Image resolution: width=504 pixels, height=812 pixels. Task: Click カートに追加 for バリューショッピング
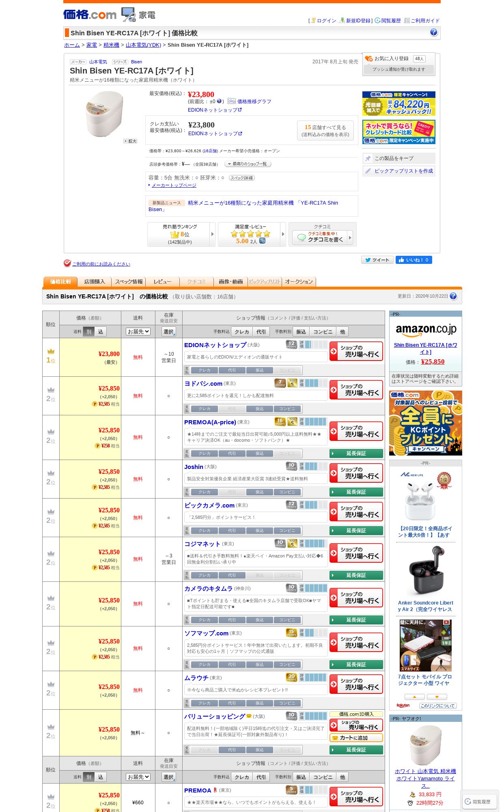click(x=356, y=738)
